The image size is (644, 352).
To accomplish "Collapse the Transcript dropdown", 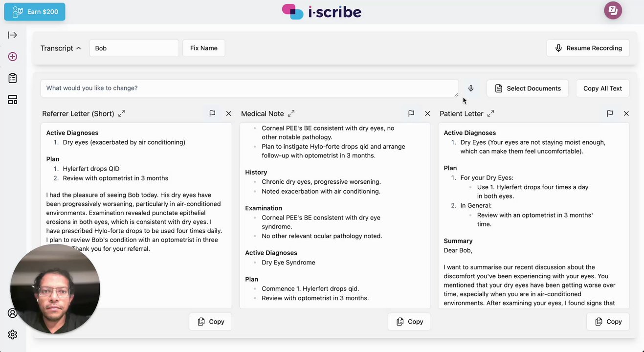I will (61, 48).
